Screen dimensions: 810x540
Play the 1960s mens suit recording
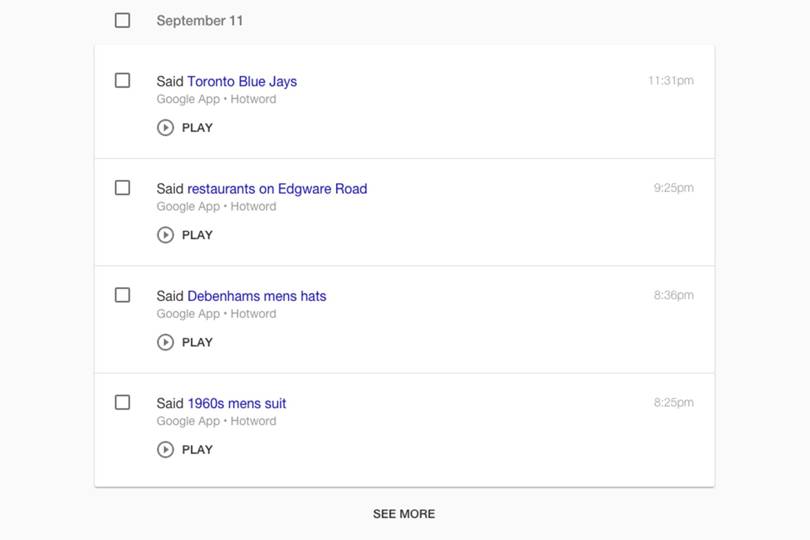pos(185,450)
